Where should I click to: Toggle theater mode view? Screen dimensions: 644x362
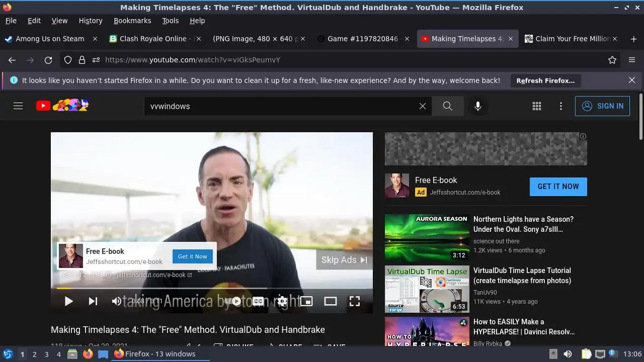point(331,301)
